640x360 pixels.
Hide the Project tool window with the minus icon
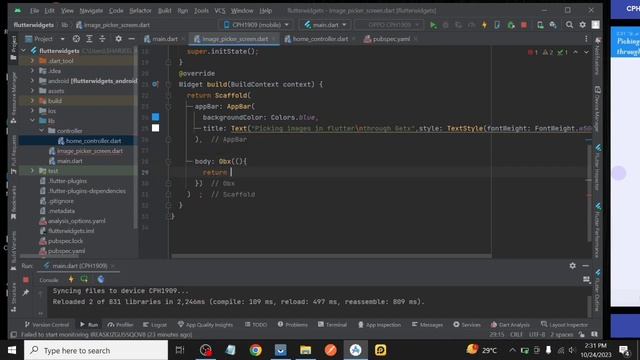131,39
